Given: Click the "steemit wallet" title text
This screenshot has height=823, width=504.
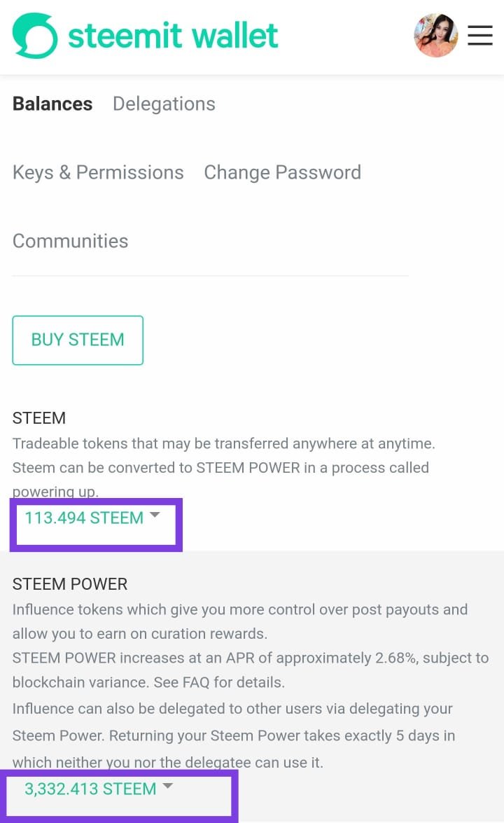Looking at the screenshot, I should click(173, 36).
